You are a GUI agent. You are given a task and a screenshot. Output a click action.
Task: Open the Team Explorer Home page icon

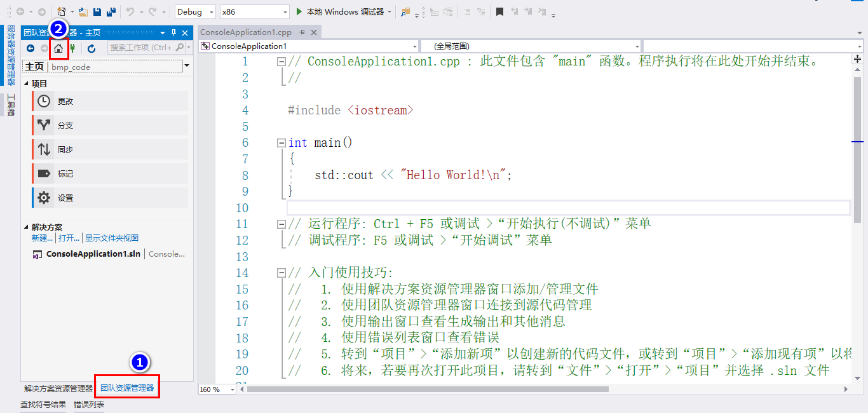(58, 48)
